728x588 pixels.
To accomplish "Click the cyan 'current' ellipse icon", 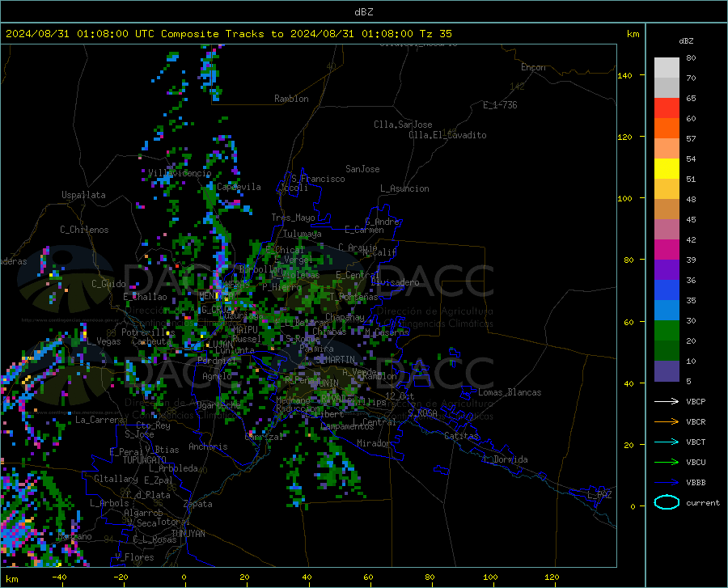I will pyautogui.click(x=667, y=502).
